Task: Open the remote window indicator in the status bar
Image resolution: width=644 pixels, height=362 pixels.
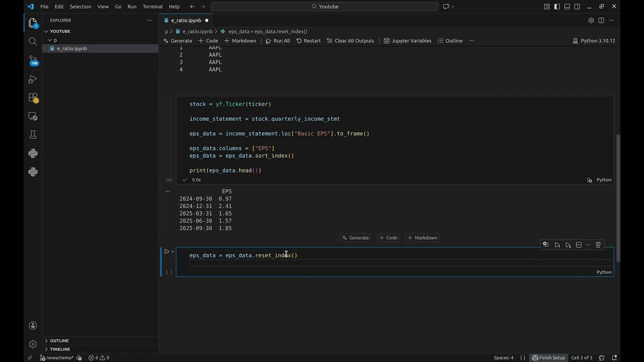Action: pos(30,357)
